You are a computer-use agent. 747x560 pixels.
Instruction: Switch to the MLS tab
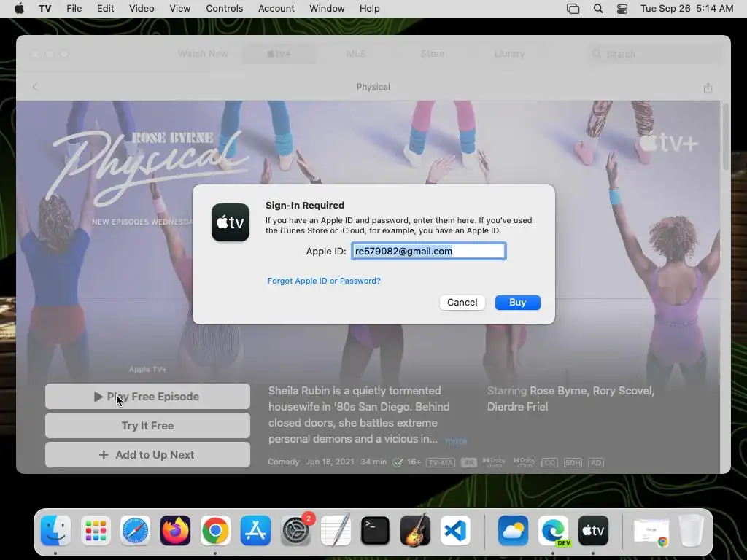[356, 54]
